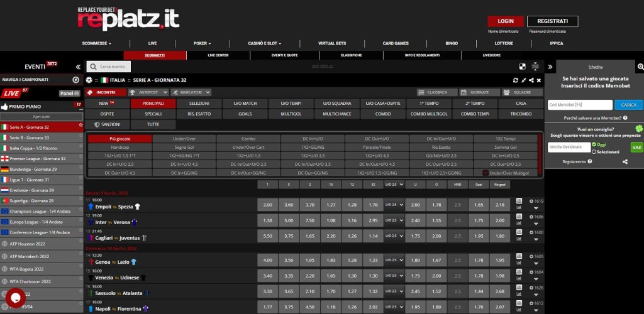
Task: Close the Serie A panel with X icon
Action: click(x=539, y=80)
